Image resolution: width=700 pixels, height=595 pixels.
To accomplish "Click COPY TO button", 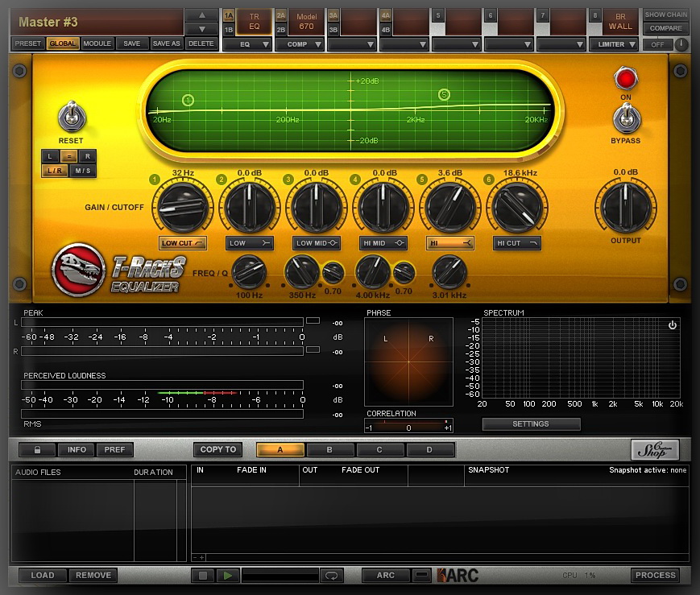I will click(x=217, y=449).
